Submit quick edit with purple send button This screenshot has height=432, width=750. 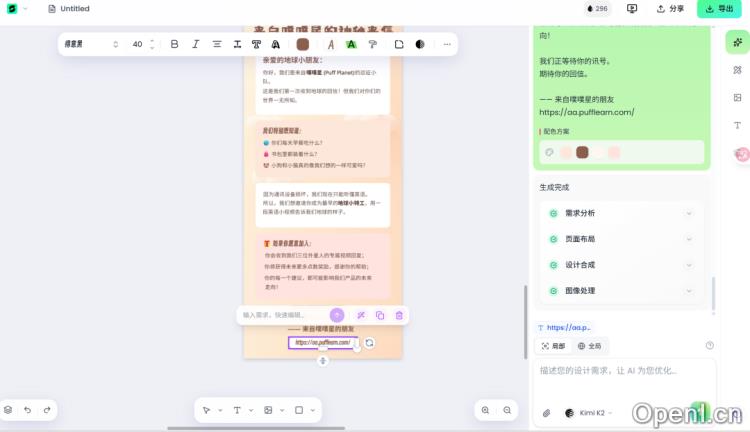(337, 315)
